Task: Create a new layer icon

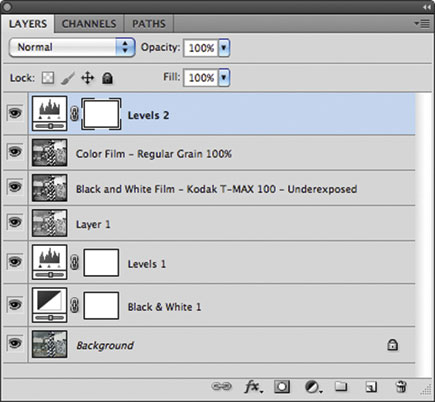Action: tap(371, 387)
